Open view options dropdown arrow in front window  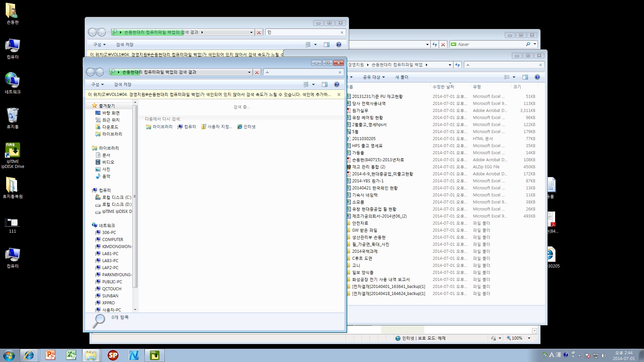click(x=313, y=84)
